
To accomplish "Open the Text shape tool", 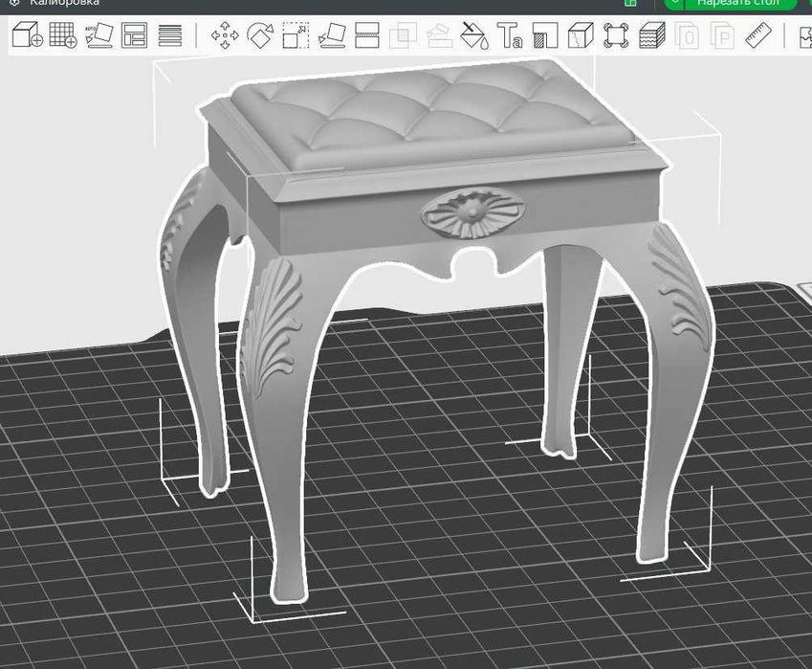I will pos(510,35).
